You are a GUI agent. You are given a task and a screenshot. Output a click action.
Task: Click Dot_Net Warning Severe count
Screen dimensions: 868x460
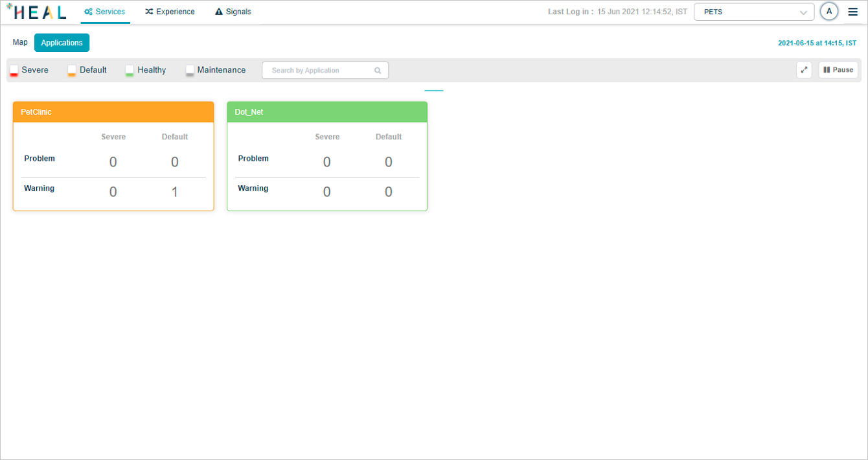327,192
